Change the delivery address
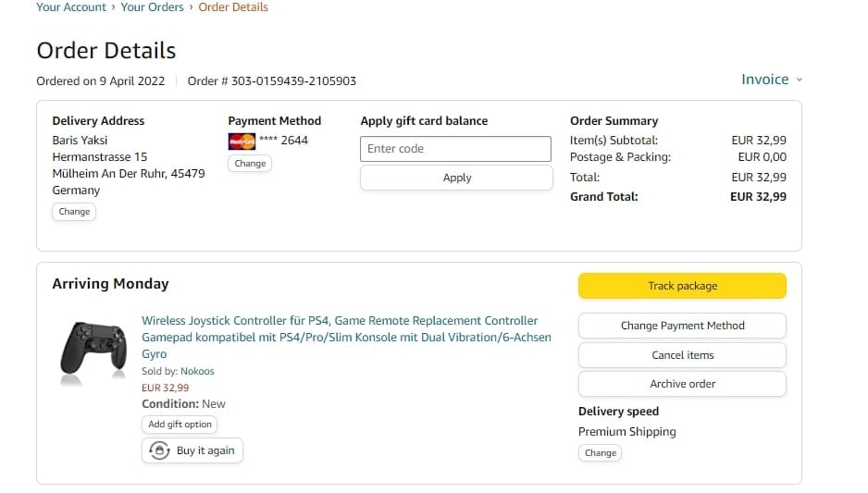The width and height of the screenshot is (868, 493). tap(74, 212)
